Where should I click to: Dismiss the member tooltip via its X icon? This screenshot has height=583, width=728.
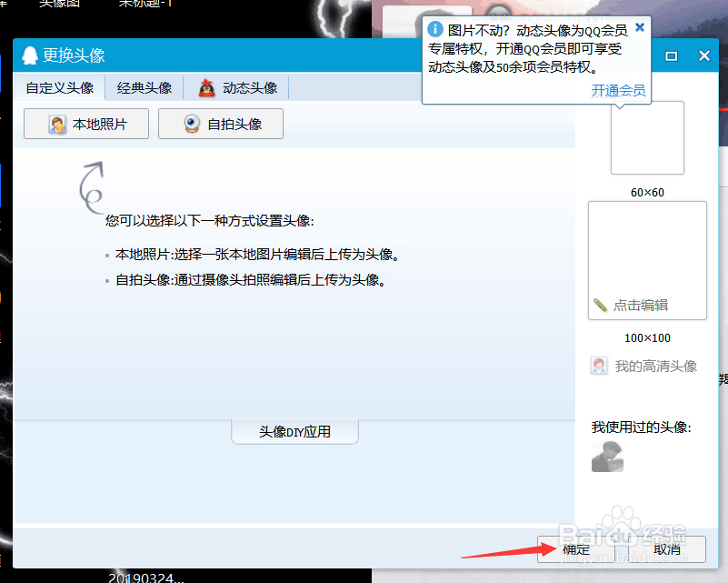point(639,27)
